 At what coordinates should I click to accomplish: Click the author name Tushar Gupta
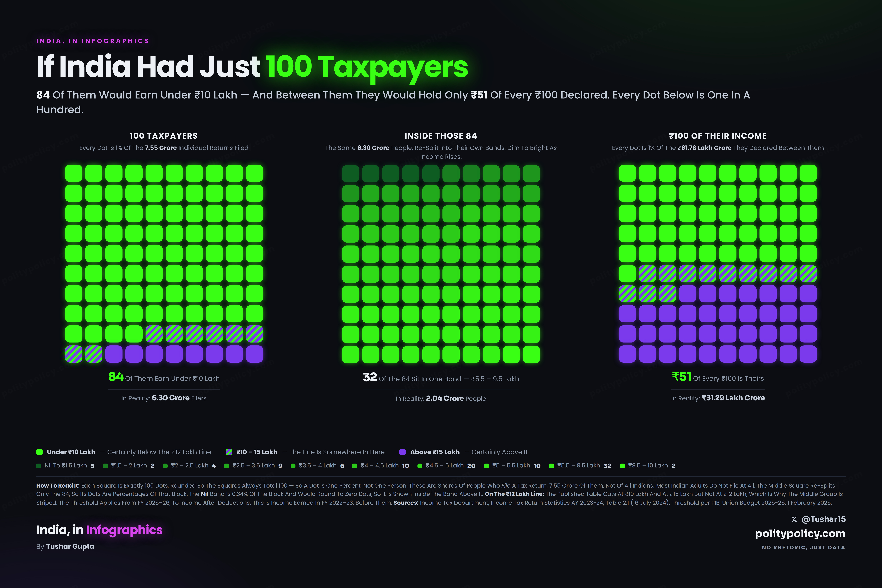70,546
